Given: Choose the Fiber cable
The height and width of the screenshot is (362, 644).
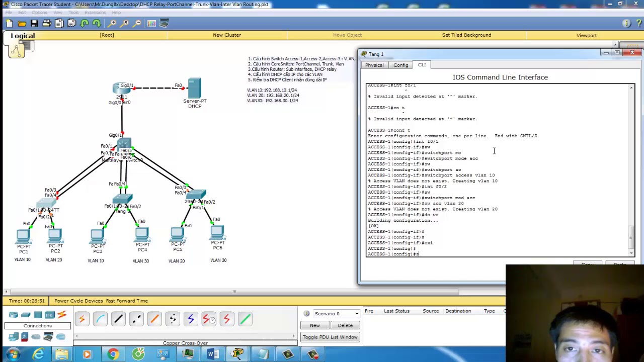Looking at the screenshot, I should (154, 319).
